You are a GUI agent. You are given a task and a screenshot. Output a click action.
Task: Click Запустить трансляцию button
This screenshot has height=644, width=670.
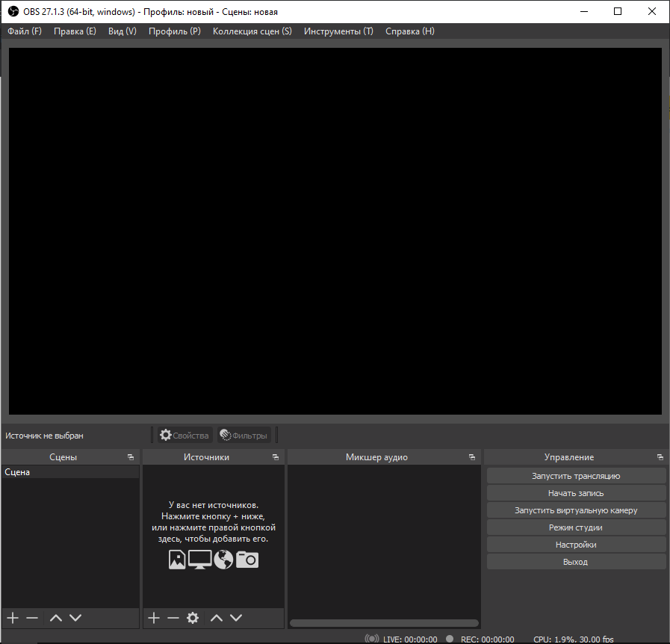pyautogui.click(x=576, y=476)
